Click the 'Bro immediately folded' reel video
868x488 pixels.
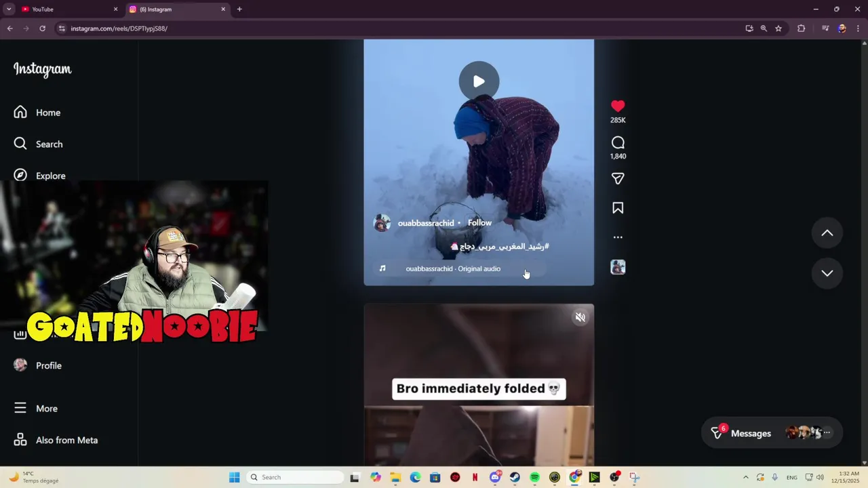(x=479, y=385)
